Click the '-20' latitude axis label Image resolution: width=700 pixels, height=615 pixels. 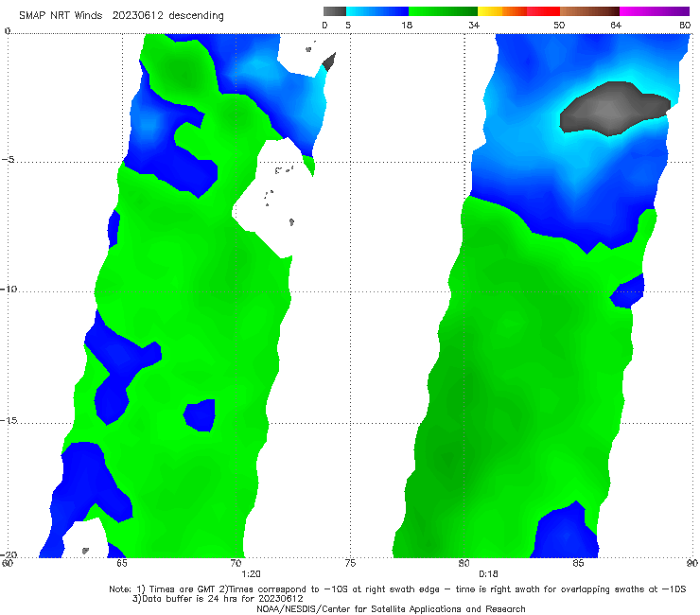(9, 554)
